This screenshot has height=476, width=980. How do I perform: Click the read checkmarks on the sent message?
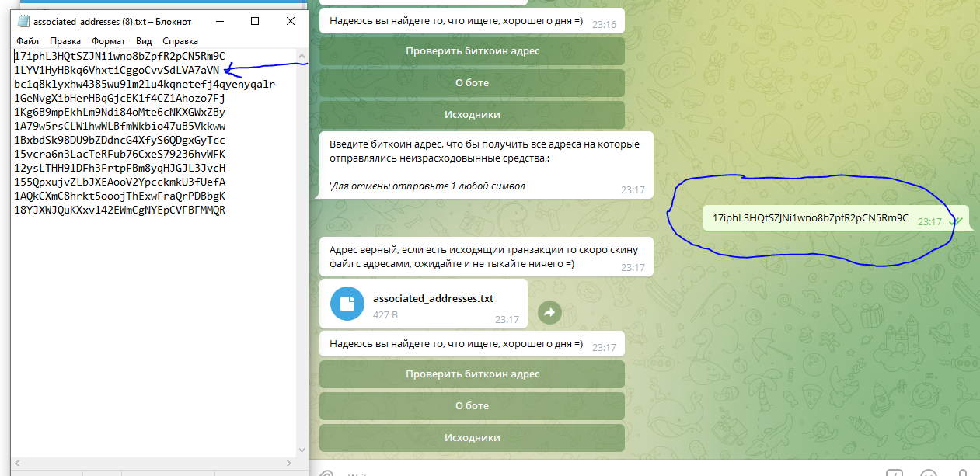(x=957, y=221)
